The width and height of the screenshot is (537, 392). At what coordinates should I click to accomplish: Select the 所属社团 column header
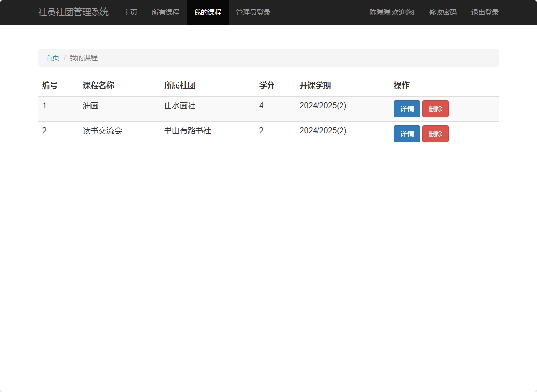click(x=180, y=85)
